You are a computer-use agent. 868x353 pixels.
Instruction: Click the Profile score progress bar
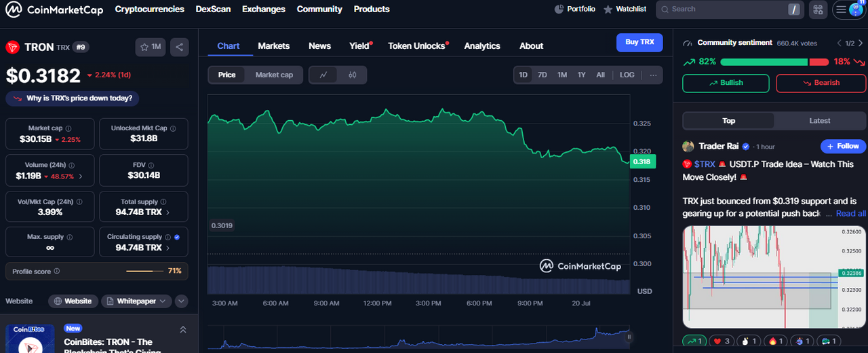pyautogui.click(x=144, y=271)
